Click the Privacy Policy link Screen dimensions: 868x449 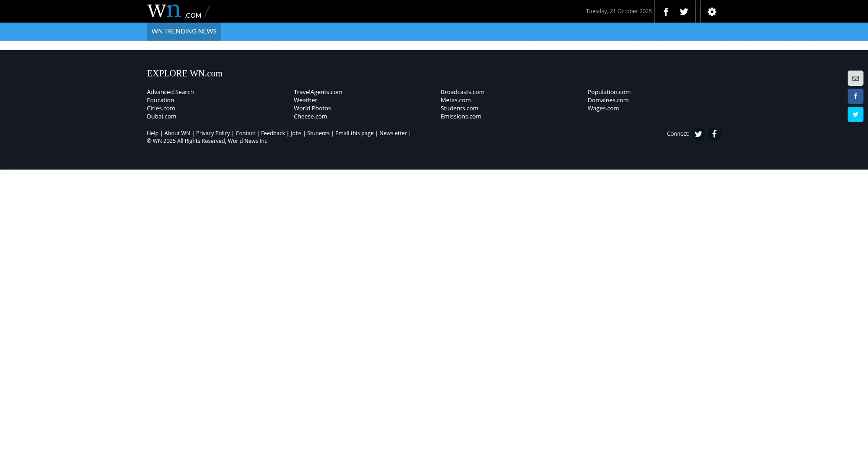(x=212, y=133)
